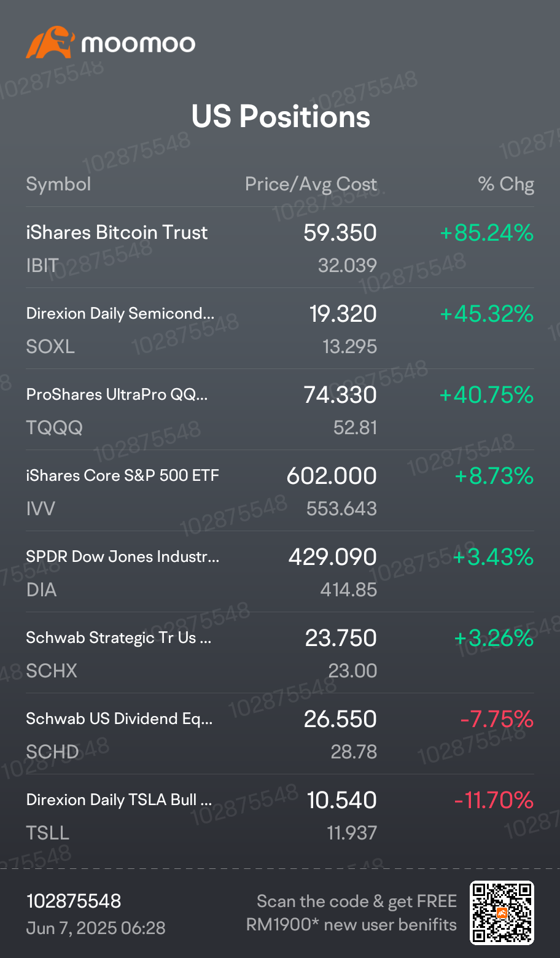The width and height of the screenshot is (560, 958).
Task: Click the account ID above the date
Action: tap(74, 901)
